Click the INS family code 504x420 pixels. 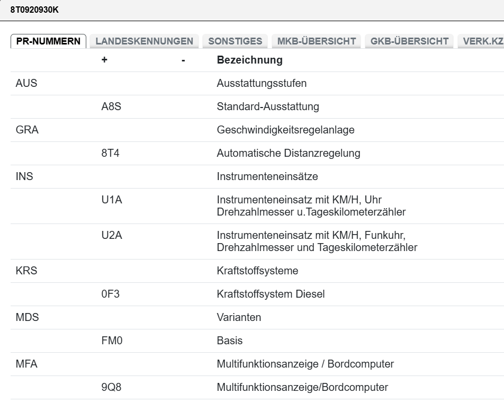coord(24,176)
